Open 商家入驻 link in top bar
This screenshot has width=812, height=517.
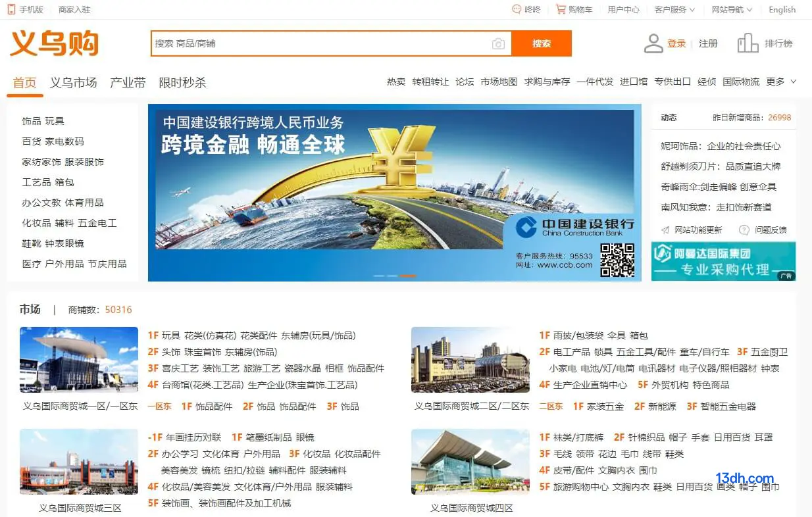74,9
